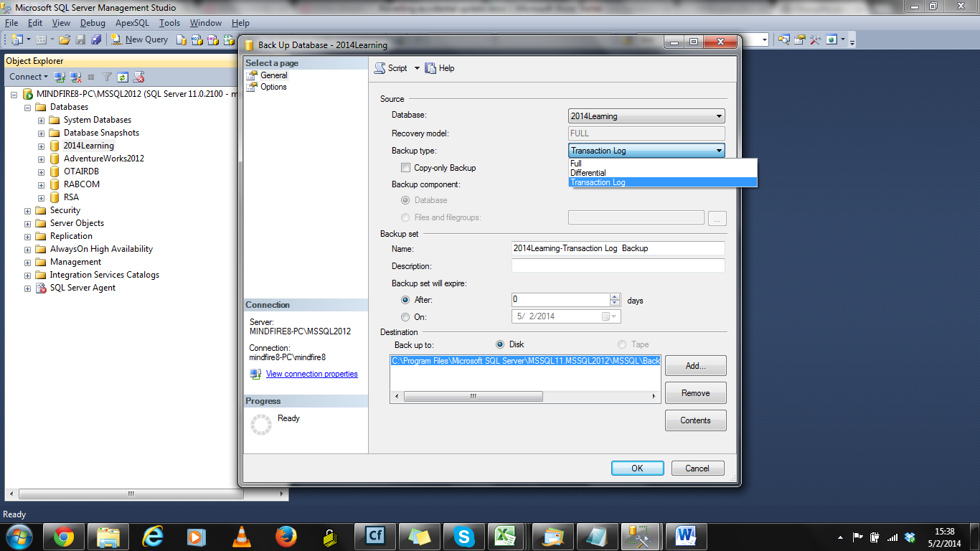Click the Add... button
This screenshot has height=551, width=980.
click(695, 366)
